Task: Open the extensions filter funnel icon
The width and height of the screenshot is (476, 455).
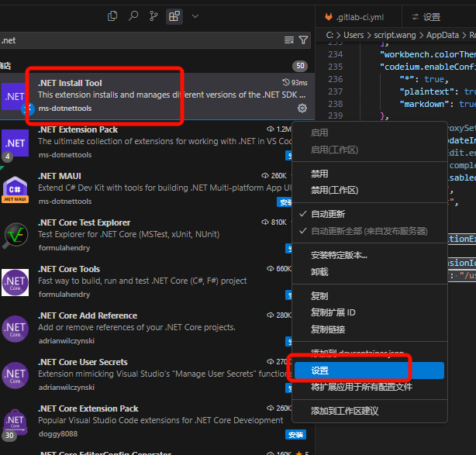Action: tap(303, 40)
